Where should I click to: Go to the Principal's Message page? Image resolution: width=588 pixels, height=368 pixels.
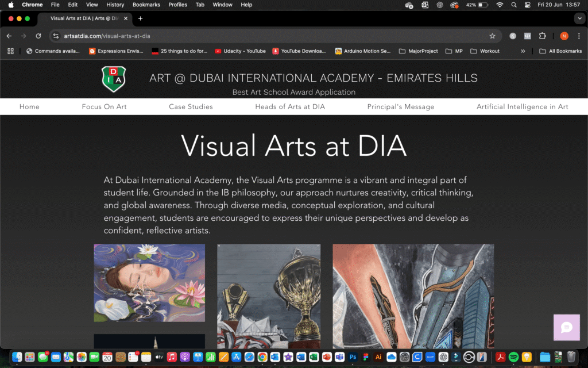(400, 107)
